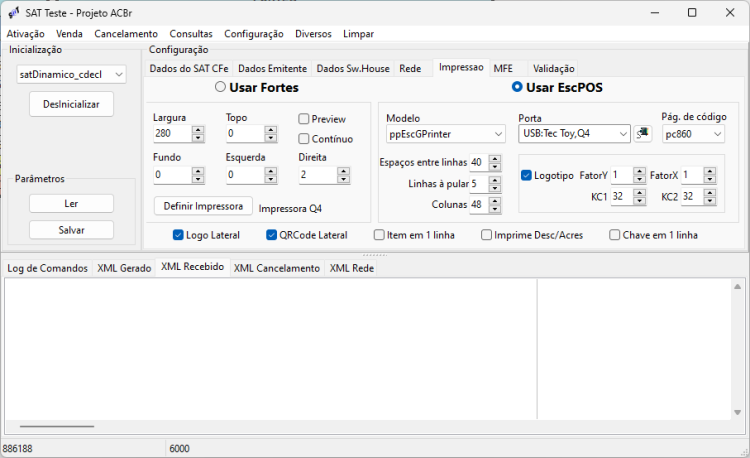This screenshot has height=458, width=750.
Task: Enable Item em 1 linha checkbox
Action: coord(379,235)
